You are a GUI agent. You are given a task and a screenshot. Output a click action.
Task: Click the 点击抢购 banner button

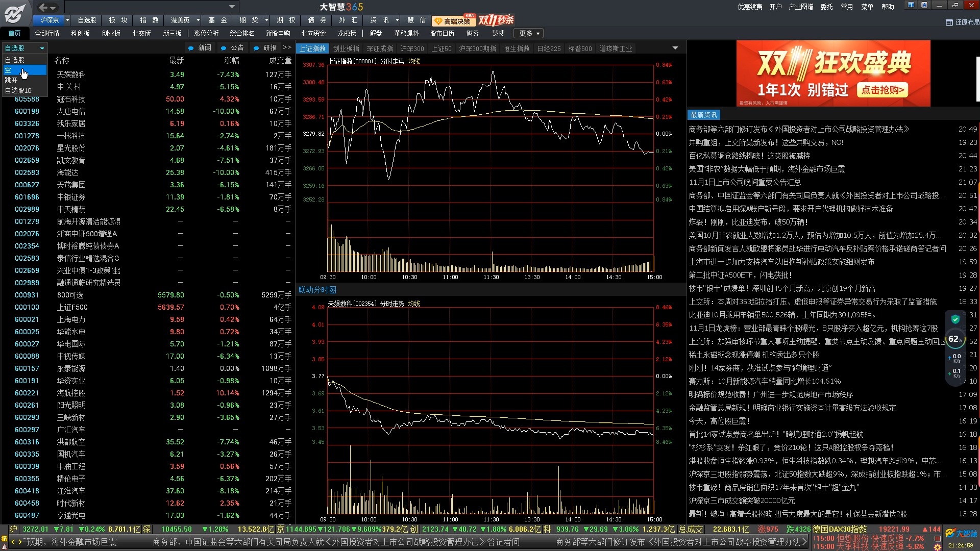point(883,90)
